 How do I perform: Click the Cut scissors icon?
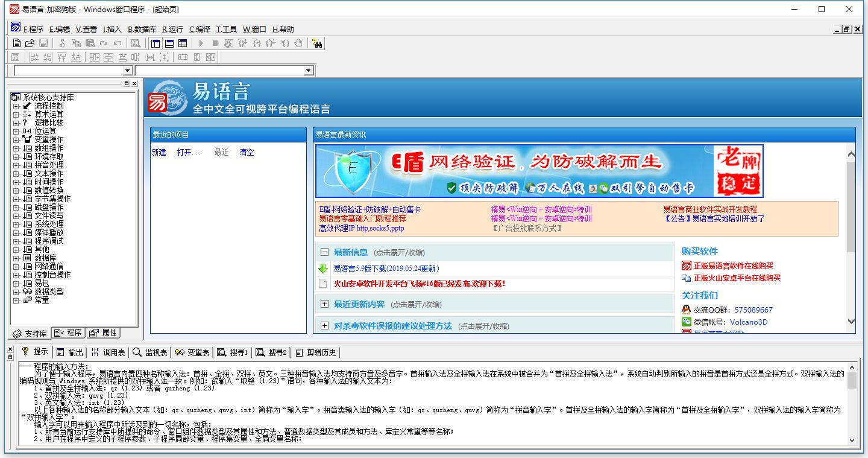62,43
